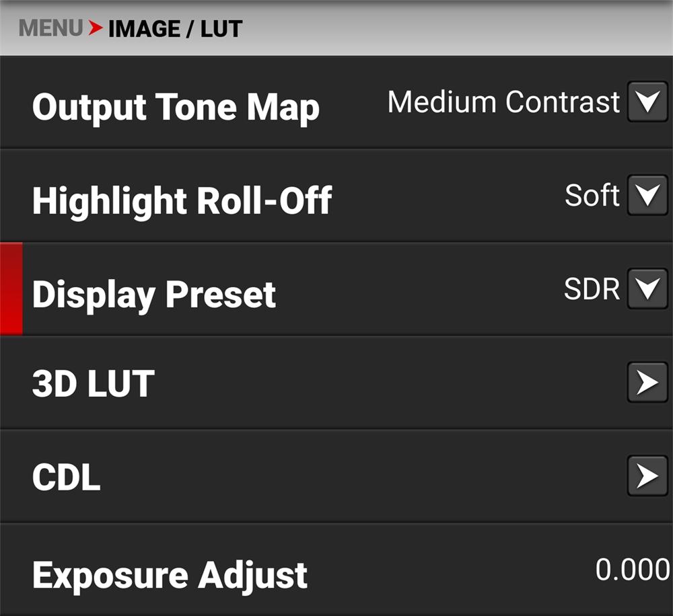Open the CDL menu entry label
This screenshot has width=673, height=616.
(66, 477)
